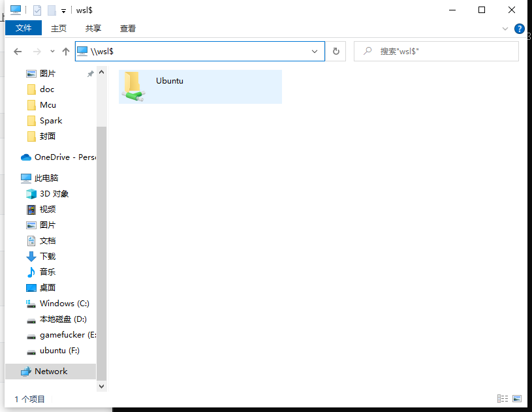Click the Properties quick access toolbar icon
Screen dimensions: 532x412
coord(37,10)
